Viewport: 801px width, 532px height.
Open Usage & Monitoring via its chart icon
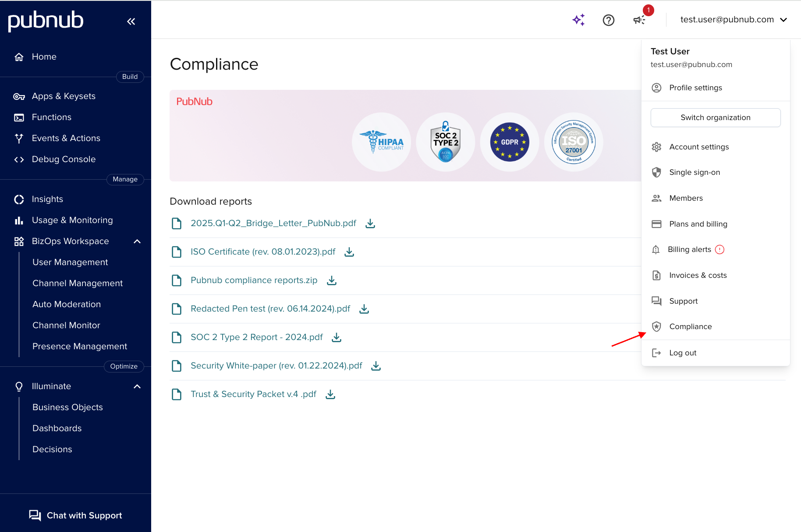[x=19, y=220]
